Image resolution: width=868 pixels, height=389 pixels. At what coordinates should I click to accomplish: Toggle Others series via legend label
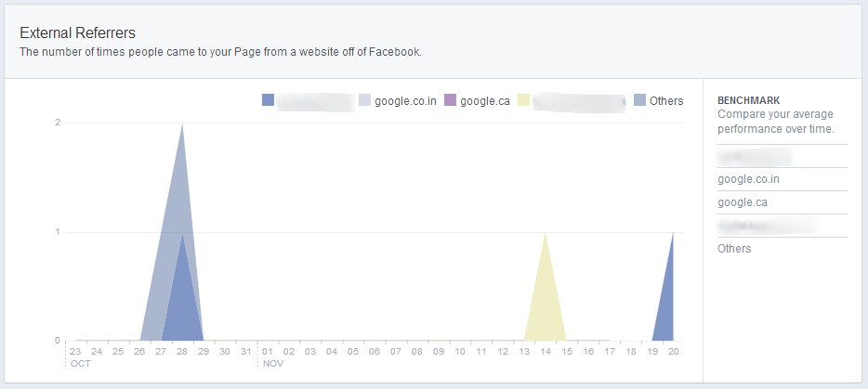pyautogui.click(x=666, y=100)
